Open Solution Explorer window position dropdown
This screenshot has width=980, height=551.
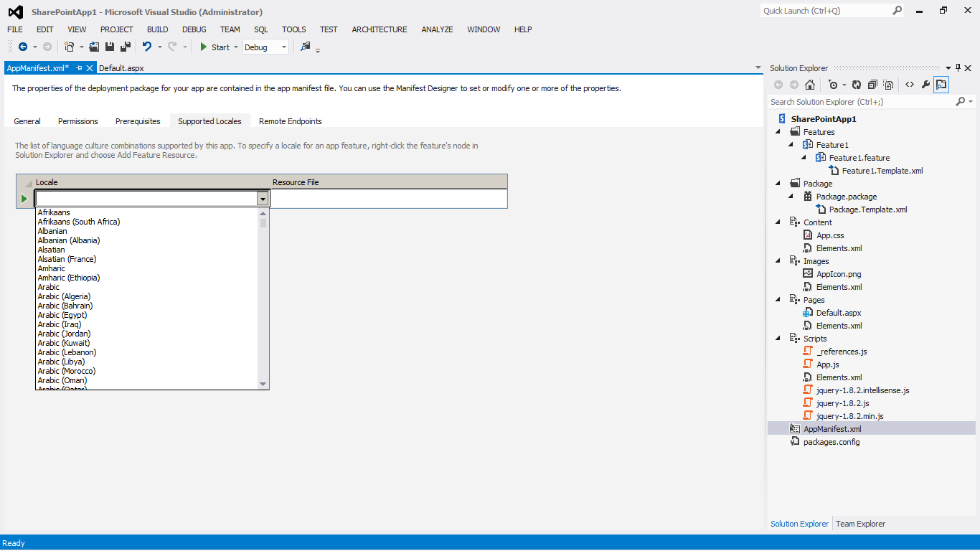coord(948,68)
